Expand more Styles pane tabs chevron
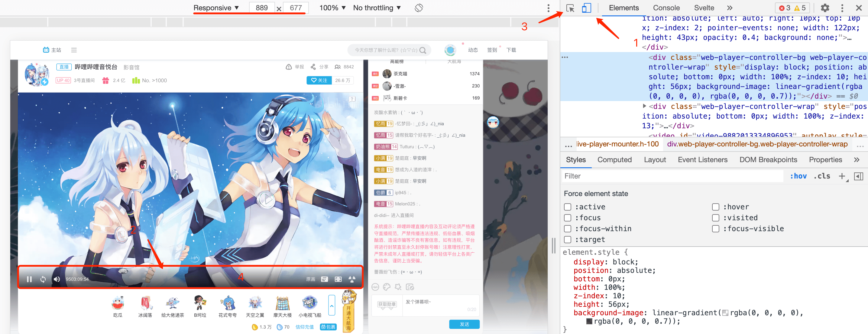This screenshot has height=334, width=868. pyautogui.click(x=857, y=160)
